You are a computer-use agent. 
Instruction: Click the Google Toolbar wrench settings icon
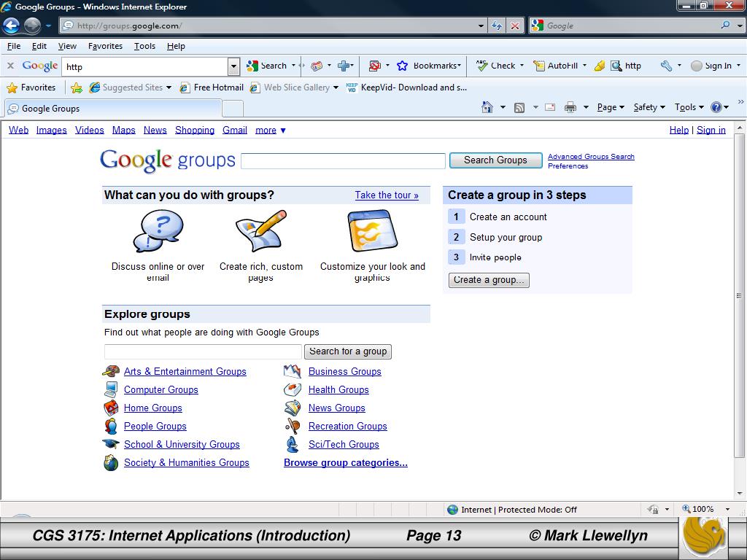666,66
